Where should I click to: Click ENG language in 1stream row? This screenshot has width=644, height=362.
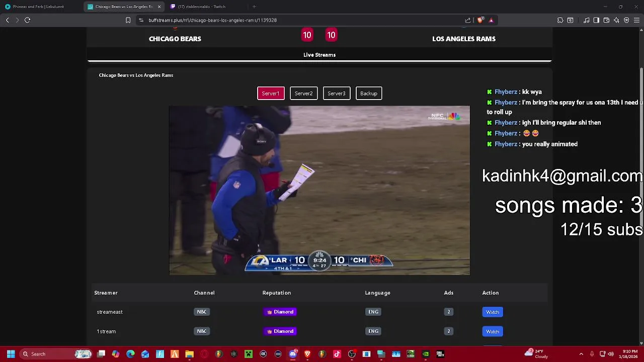(373, 331)
